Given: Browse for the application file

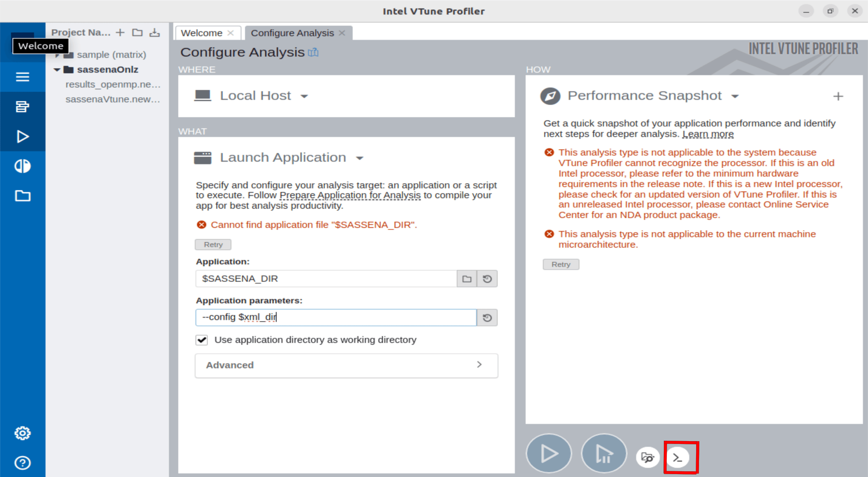Looking at the screenshot, I should click(x=466, y=279).
